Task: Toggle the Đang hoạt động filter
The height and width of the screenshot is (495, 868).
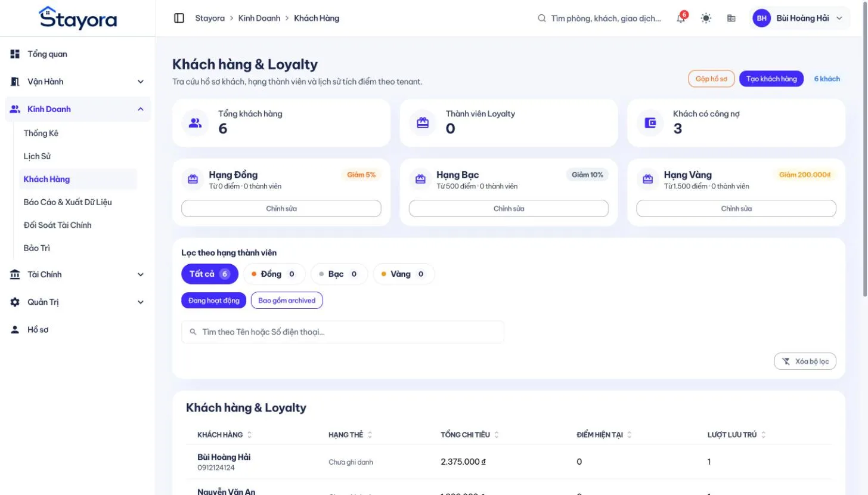Action: [x=213, y=301]
